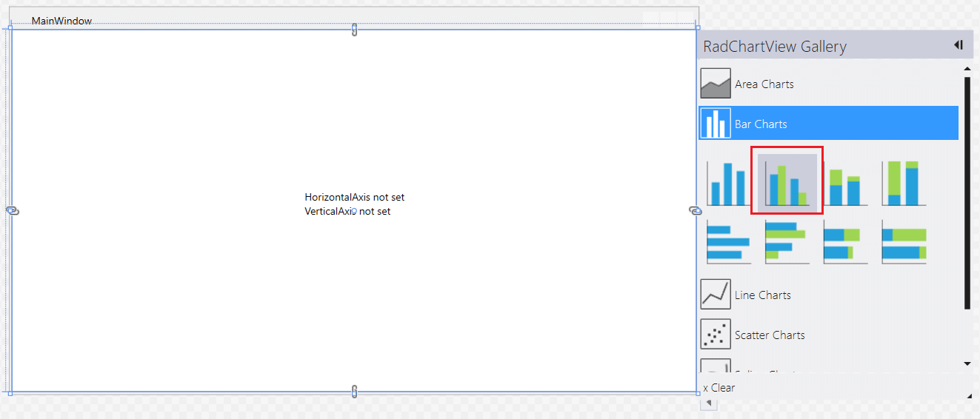Screen dimensions: 980x419
Task: Pick the stacked horizontal bar chart thumbnail
Action: click(x=845, y=241)
